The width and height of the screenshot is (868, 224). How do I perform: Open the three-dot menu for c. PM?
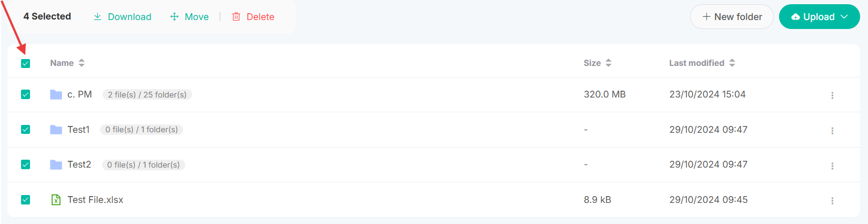[x=832, y=95]
